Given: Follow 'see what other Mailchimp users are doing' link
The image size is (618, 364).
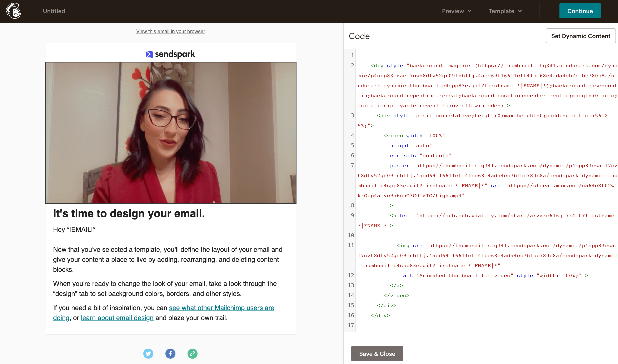Looking at the screenshot, I should tap(221, 308).
